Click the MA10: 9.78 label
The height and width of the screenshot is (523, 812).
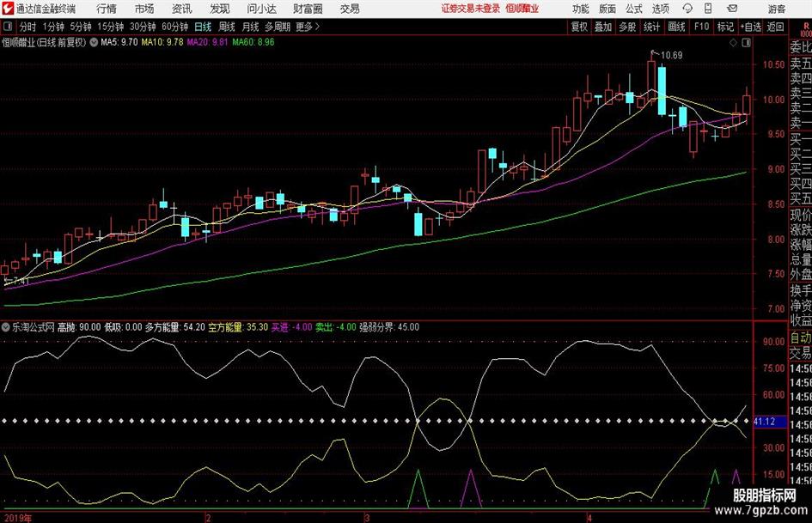pyautogui.click(x=162, y=42)
